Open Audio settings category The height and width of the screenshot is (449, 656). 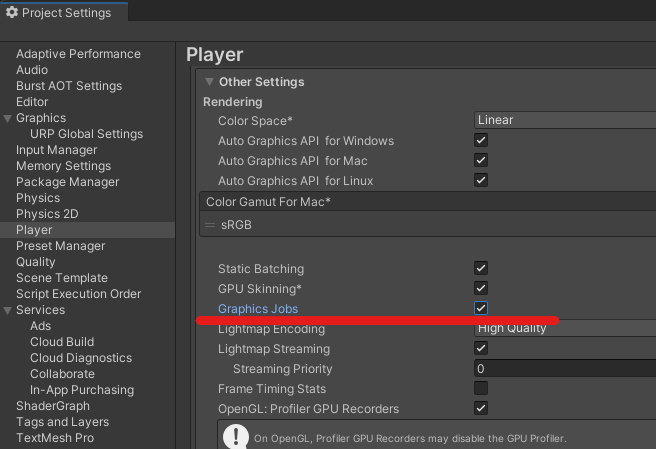(32, 70)
